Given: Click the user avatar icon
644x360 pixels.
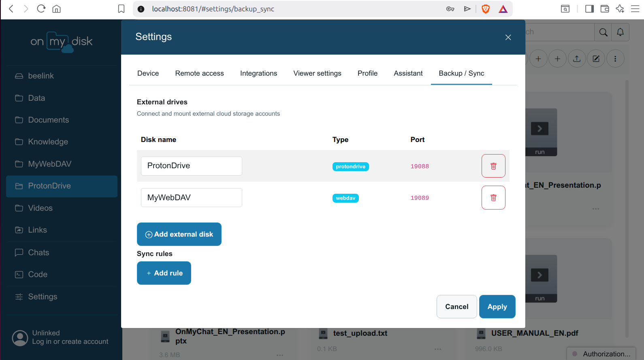Looking at the screenshot, I should pyautogui.click(x=20, y=338).
